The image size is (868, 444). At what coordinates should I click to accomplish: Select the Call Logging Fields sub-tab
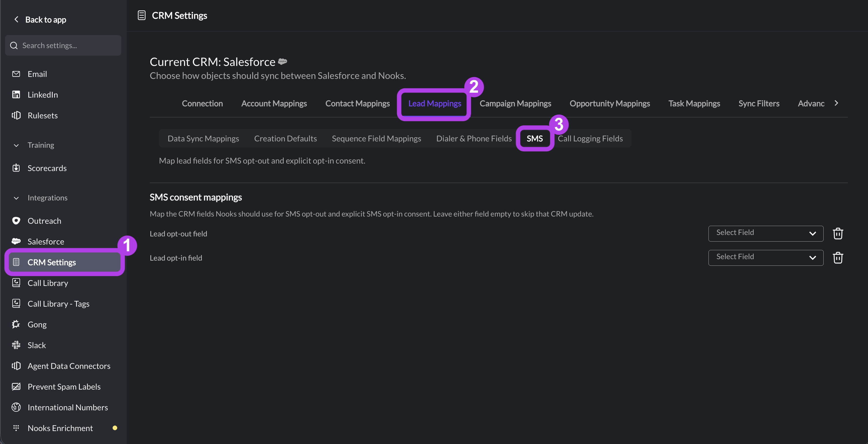(590, 138)
